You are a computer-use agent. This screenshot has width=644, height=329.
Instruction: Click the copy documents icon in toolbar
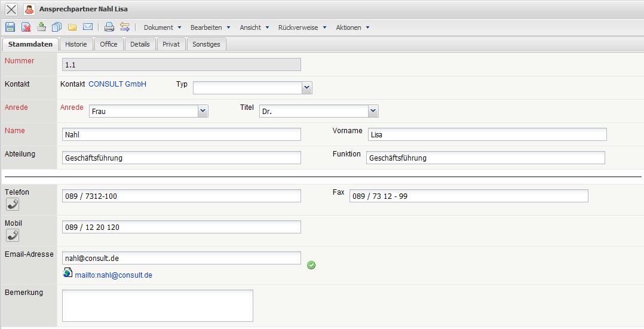[57, 27]
